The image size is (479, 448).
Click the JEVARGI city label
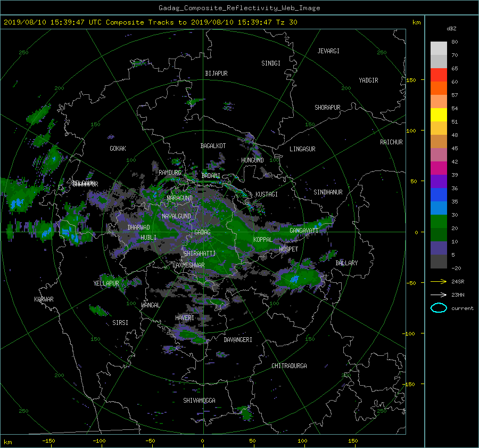click(x=328, y=51)
